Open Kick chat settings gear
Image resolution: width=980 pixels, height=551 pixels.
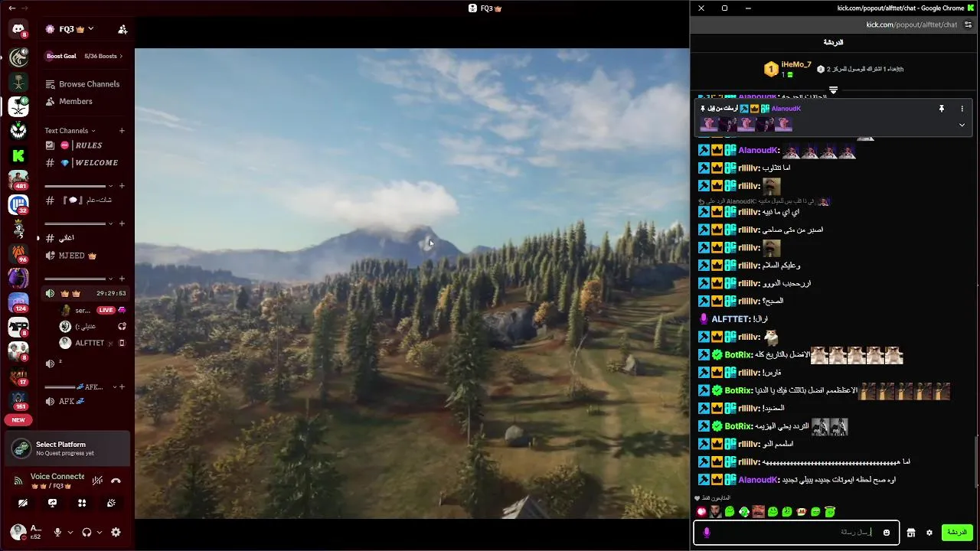pos(929,533)
